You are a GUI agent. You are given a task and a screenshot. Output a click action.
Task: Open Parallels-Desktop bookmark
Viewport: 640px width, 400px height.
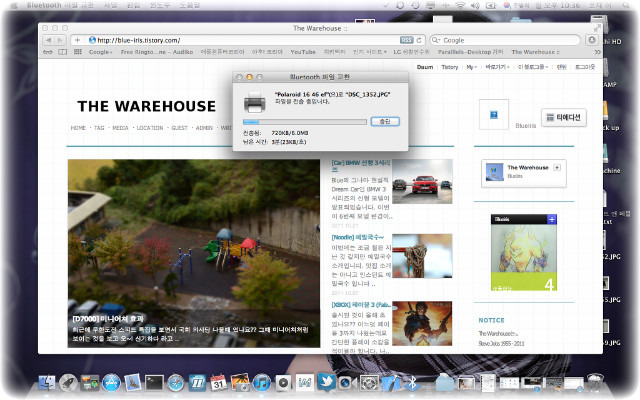pos(471,52)
